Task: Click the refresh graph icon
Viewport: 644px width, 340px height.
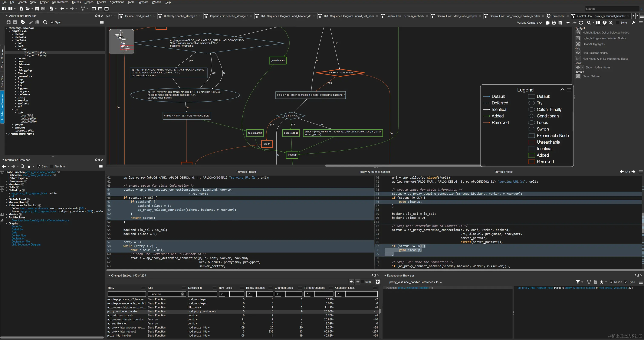Action: tap(581, 23)
